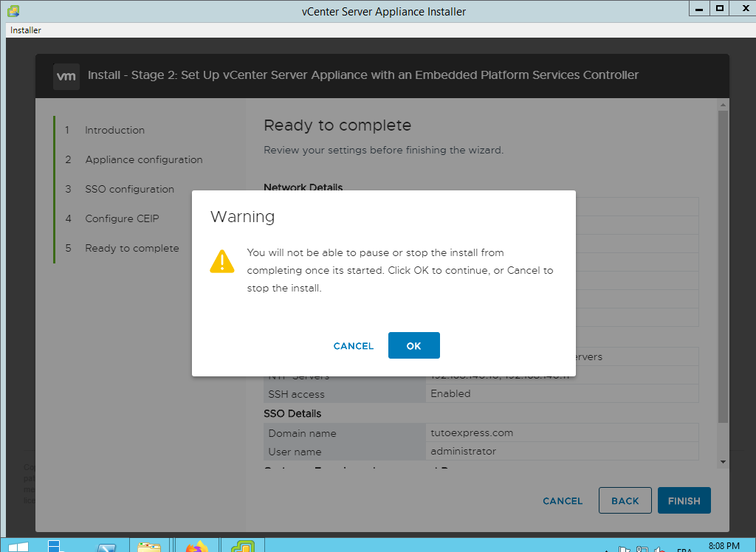Click the vCenter installer taskbar icon
The height and width of the screenshot is (552, 756).
pos(243,546)
